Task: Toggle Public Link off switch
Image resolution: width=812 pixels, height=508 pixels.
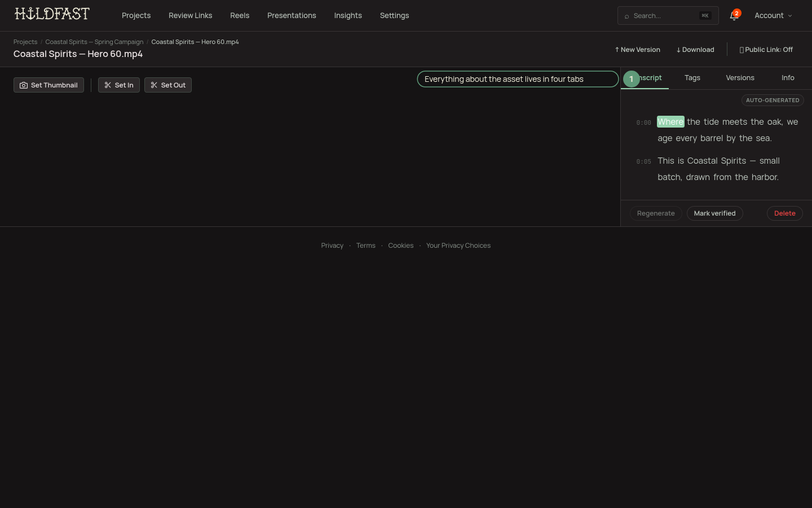Action: coord(766,50)
